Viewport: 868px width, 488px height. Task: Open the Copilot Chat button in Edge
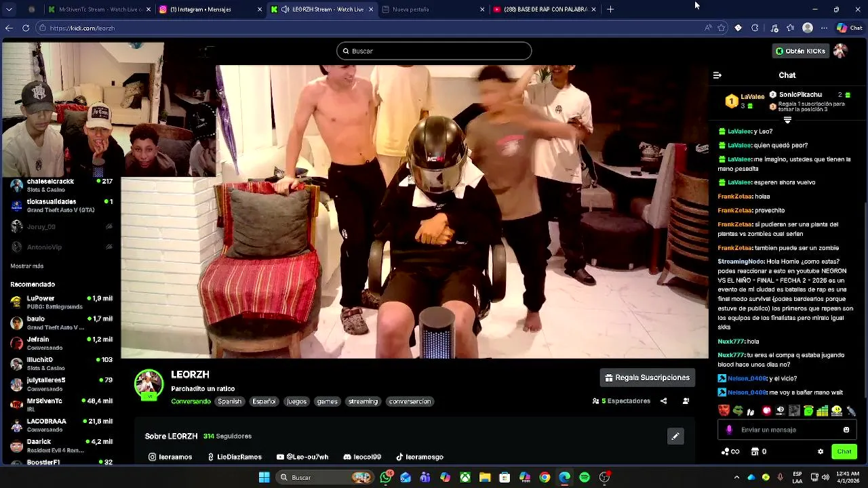click(849, 28)
